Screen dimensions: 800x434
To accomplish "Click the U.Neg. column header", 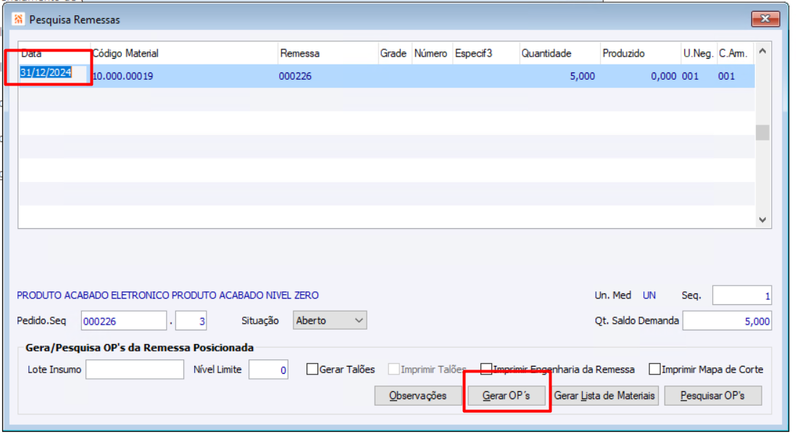I will pyautogui.click(x=698, y=53).
